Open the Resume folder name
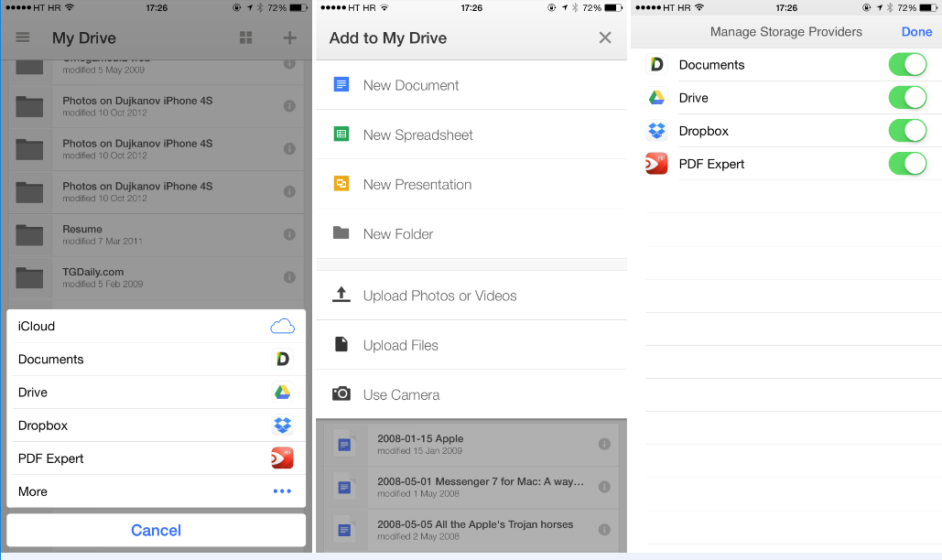Screen dimensions: 942x560 click(x=82, y=229)
